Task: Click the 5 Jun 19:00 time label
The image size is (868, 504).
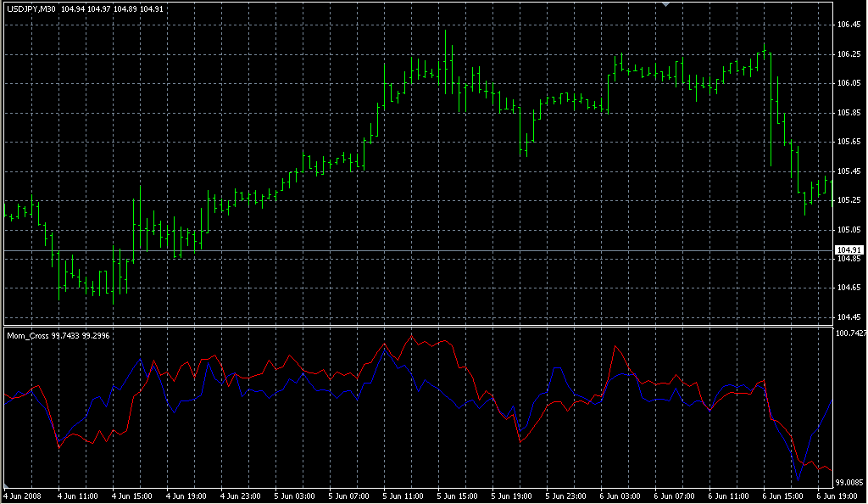Action: coord(511,496)
